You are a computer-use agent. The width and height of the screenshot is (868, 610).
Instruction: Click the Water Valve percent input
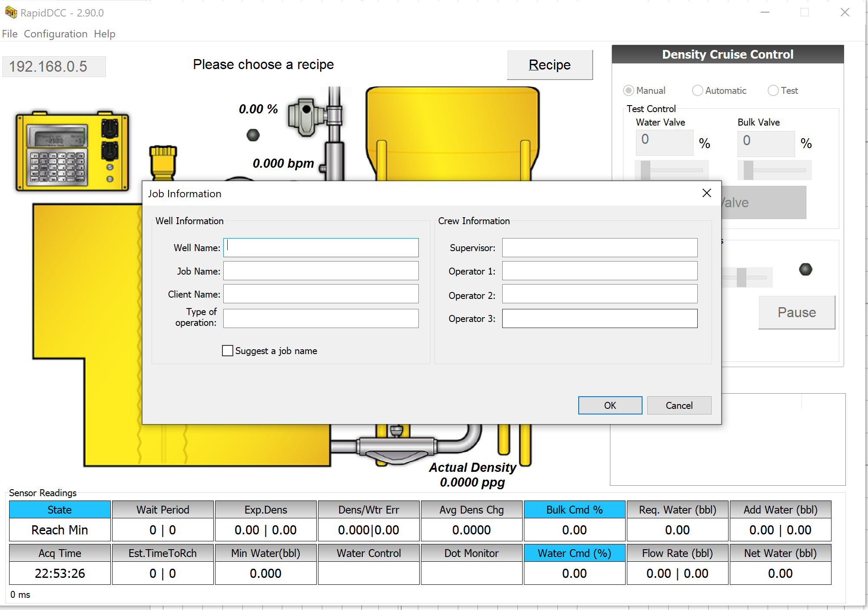click(x=665, y=142)
